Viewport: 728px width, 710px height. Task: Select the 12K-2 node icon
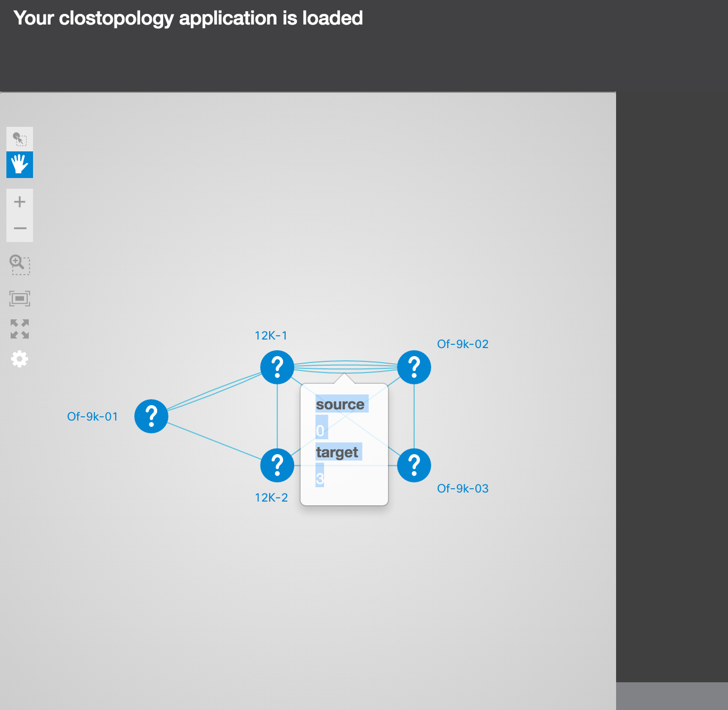277,465
